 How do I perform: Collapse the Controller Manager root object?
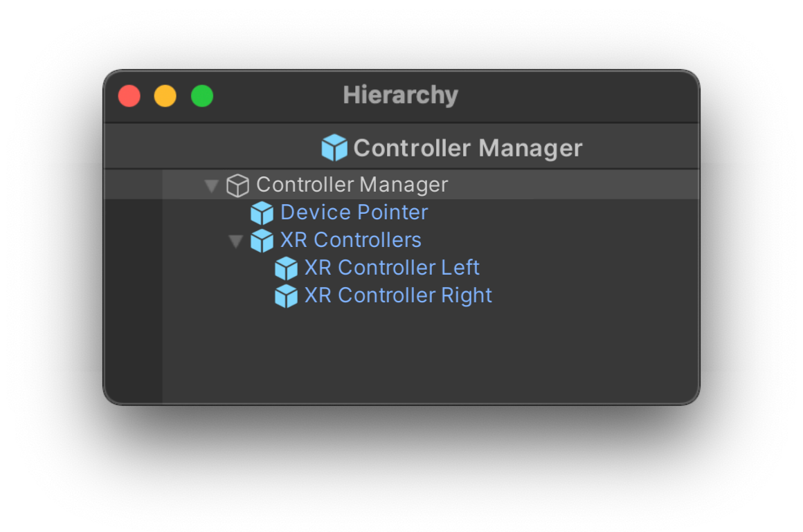pos(212,185)
